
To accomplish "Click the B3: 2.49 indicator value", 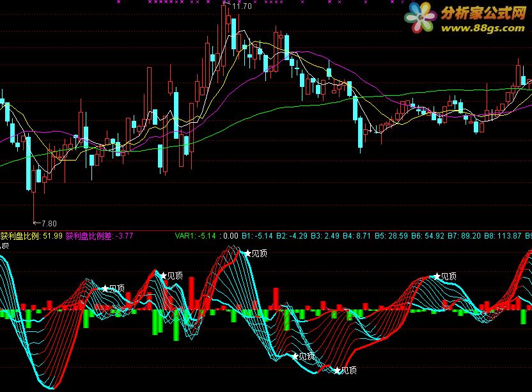I will coord(325,236).
